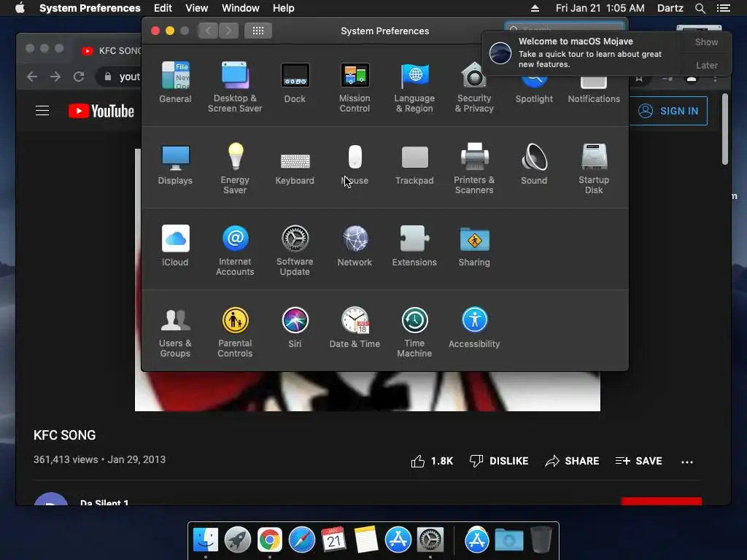This screenshot has height=560, width=747.
Task: Open the System Preferences menu
Action: [90, 8]
